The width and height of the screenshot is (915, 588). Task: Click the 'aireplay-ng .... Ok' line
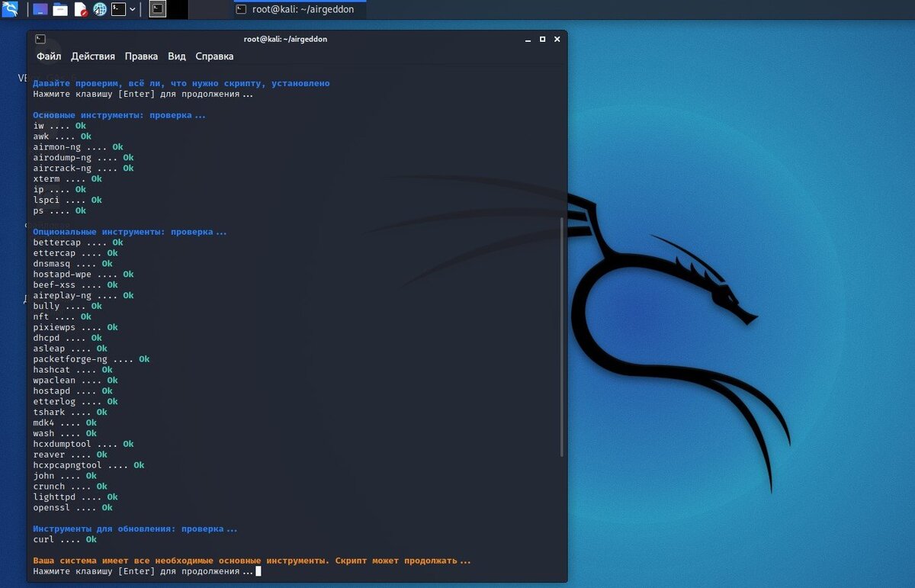[83, 296]
